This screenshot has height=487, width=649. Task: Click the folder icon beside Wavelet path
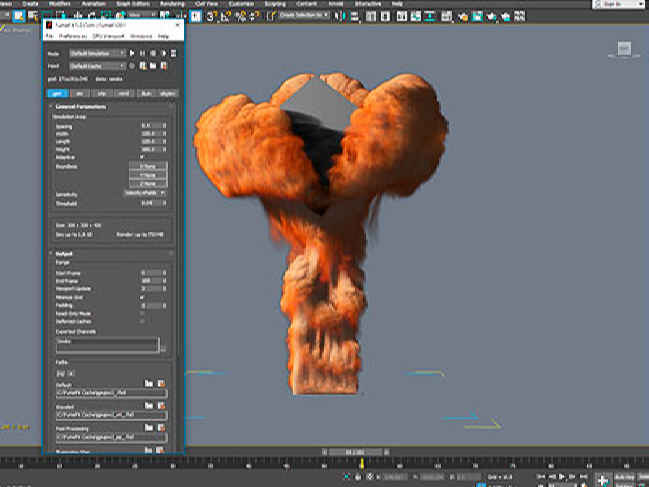click(x=148, y=406)
